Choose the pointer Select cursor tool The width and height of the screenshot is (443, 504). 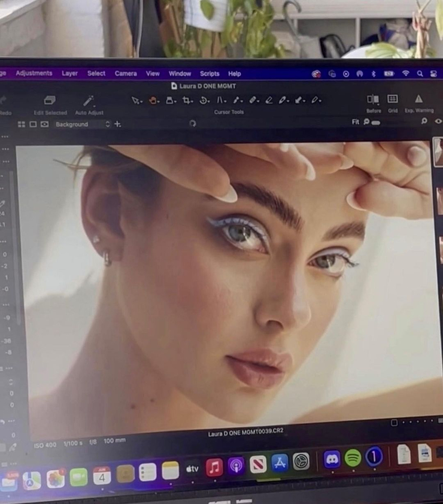tap(136, 100)
